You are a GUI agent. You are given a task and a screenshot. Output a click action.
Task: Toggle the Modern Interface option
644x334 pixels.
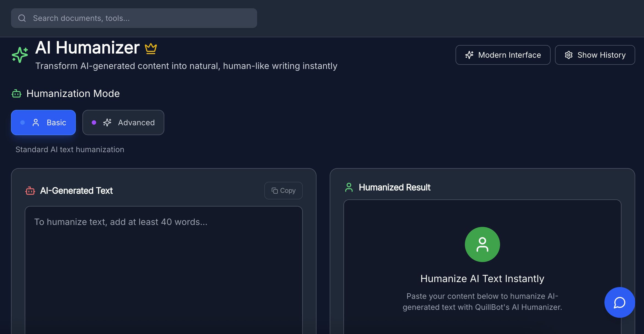tap(503, 55)
